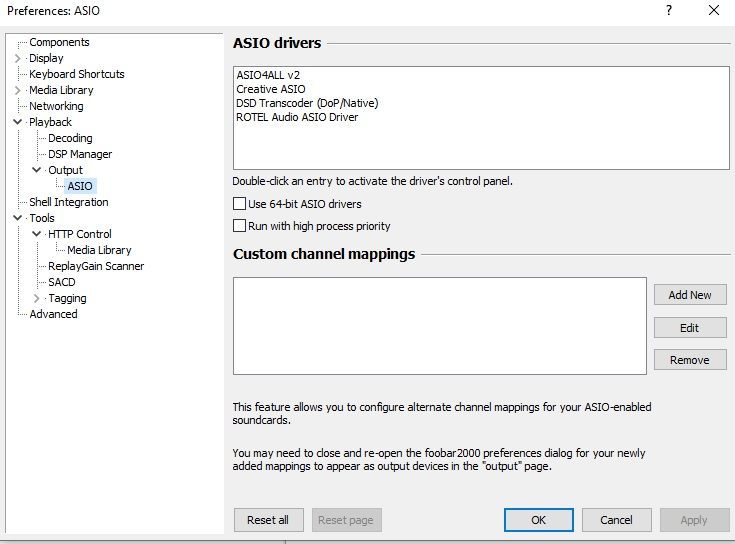Select ASIO4ALL v2 in drivers list
This screenshot has height=544, width=735.
268,75
